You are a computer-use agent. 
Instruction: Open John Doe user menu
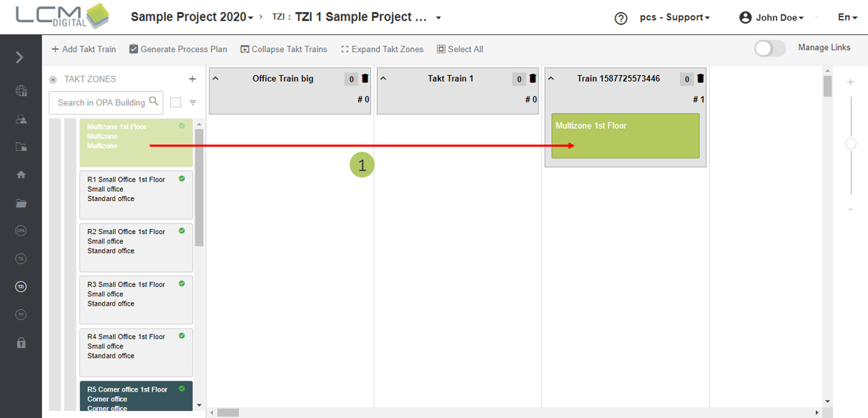(771, 18)
